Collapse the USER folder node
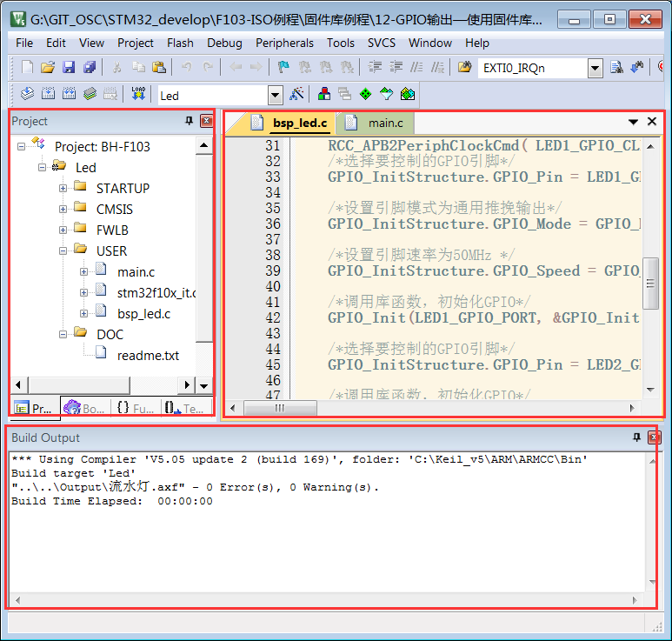Image resolution: width=672 pixels, height=641 pixels. point(63,250)
